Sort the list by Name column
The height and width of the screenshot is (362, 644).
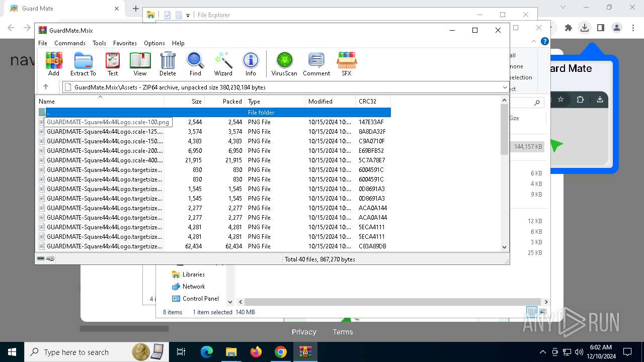(100, 101)
